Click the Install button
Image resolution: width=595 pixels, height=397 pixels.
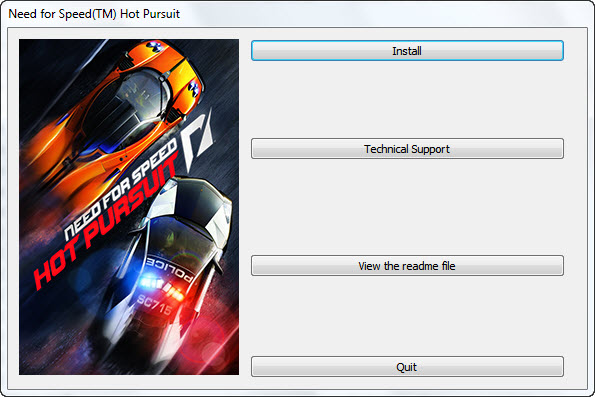point(407,50)
